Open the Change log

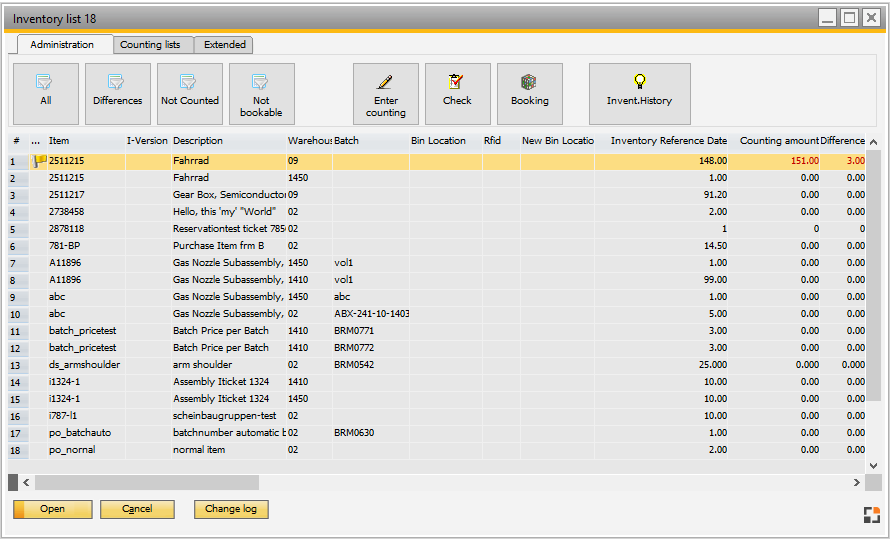231,509
